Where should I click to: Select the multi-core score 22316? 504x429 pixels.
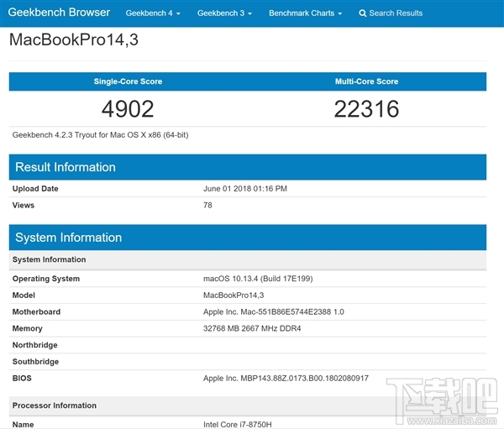click(366, 109)
